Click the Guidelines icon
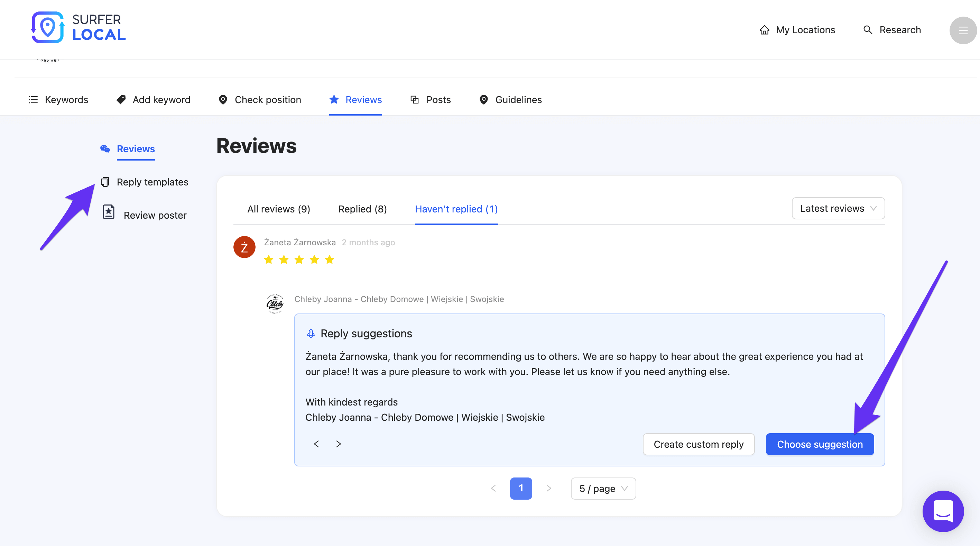 click(483, 100)
